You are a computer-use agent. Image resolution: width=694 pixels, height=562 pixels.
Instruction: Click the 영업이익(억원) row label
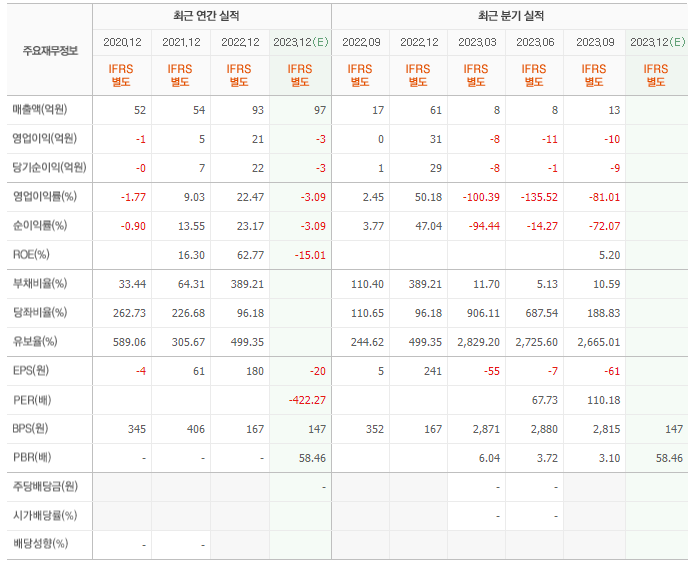tap(44, 139)
